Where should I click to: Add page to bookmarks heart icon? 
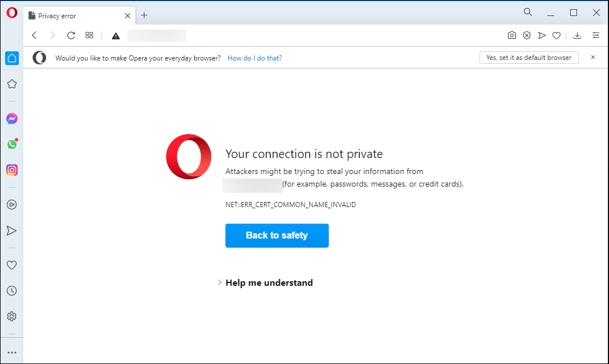point(556,36)
